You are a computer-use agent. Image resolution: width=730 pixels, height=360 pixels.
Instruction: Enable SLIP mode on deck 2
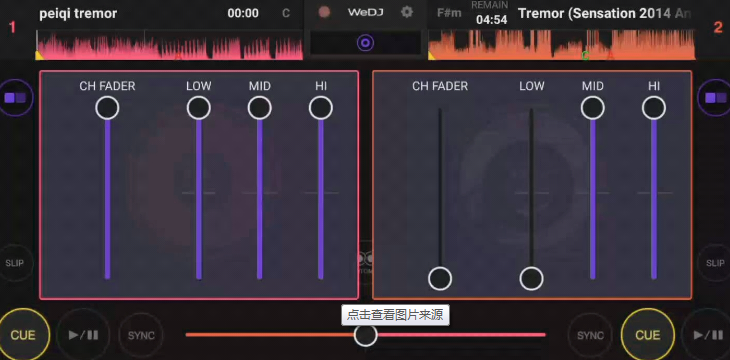715,263
